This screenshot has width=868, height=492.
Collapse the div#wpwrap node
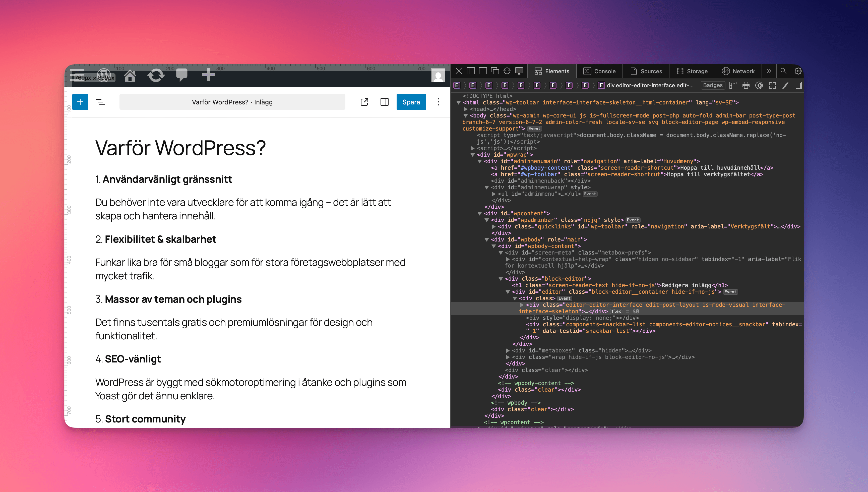tap(473, 155)
